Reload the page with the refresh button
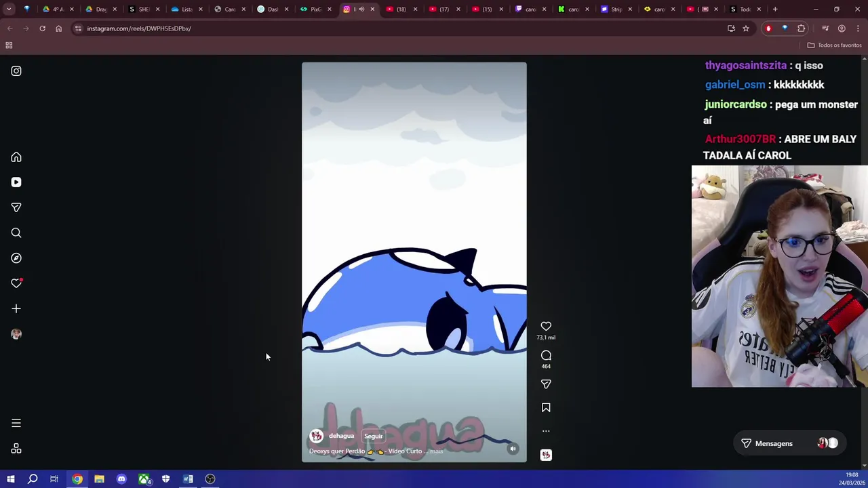 (42, 28)
